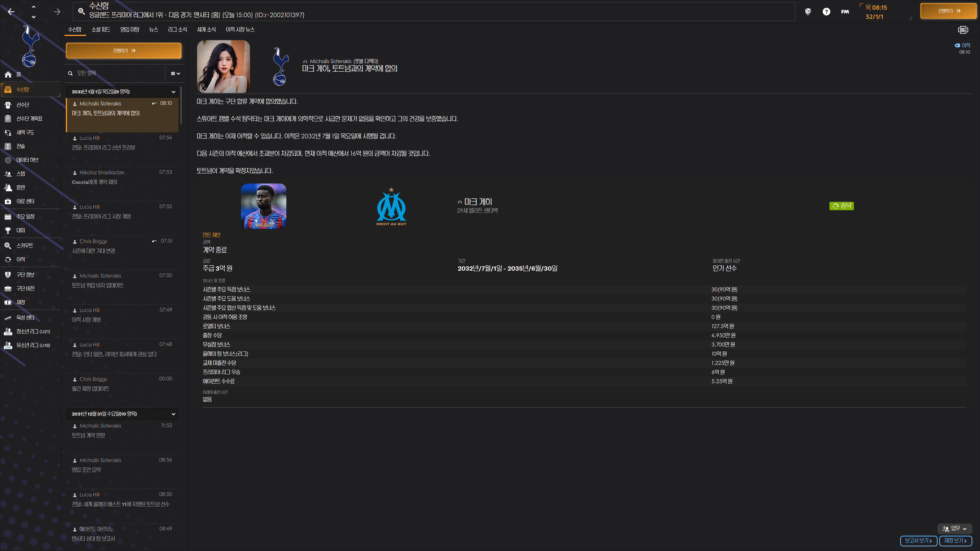Click the BG toggle icon top right
Screen dimensions: 980x551
coord(962,30)
